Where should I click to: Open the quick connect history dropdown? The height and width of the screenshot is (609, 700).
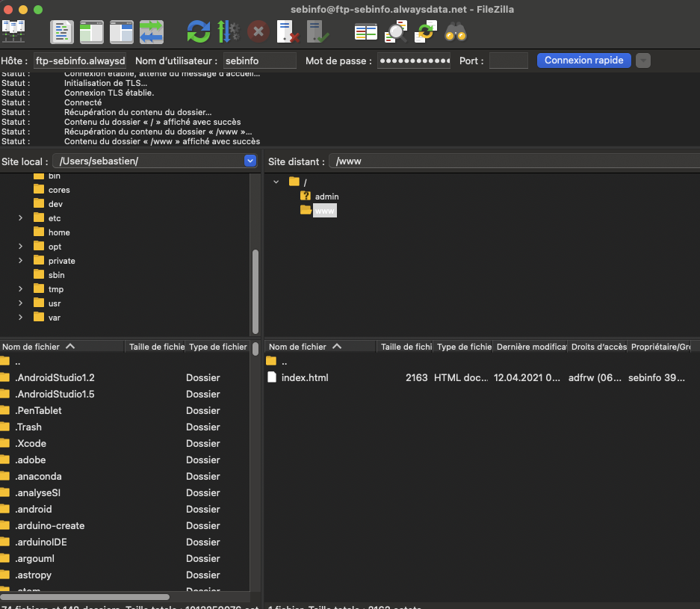click(x=642, y=61)
